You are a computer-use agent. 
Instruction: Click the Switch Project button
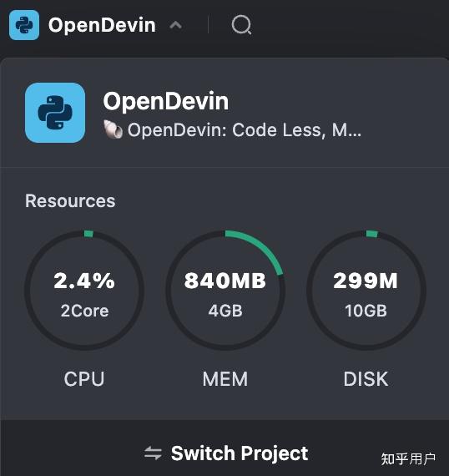coord(226,453)
